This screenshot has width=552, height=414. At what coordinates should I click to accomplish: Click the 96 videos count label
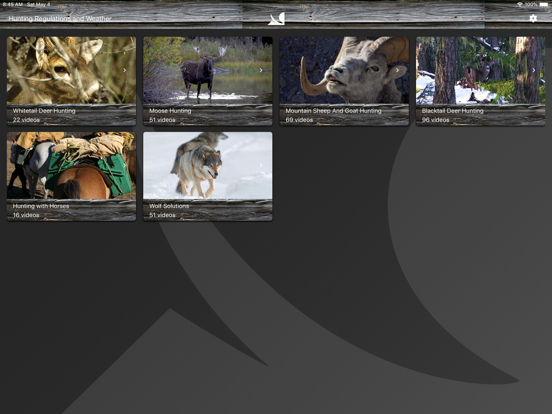tap(435, 120)
